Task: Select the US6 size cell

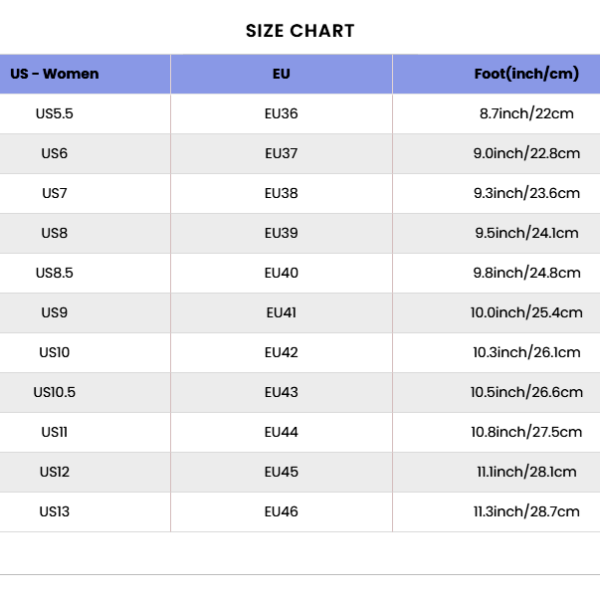Action: pyautogui.click(x=54, y=153)
